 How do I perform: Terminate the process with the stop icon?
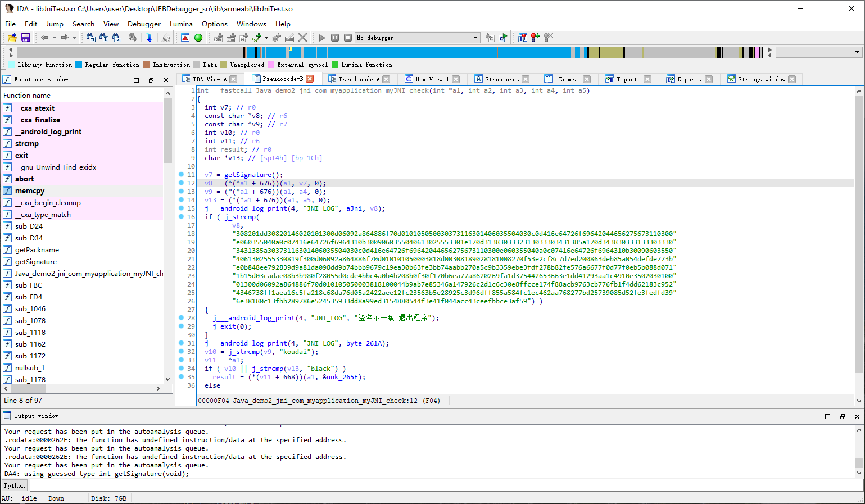(348, 38)
